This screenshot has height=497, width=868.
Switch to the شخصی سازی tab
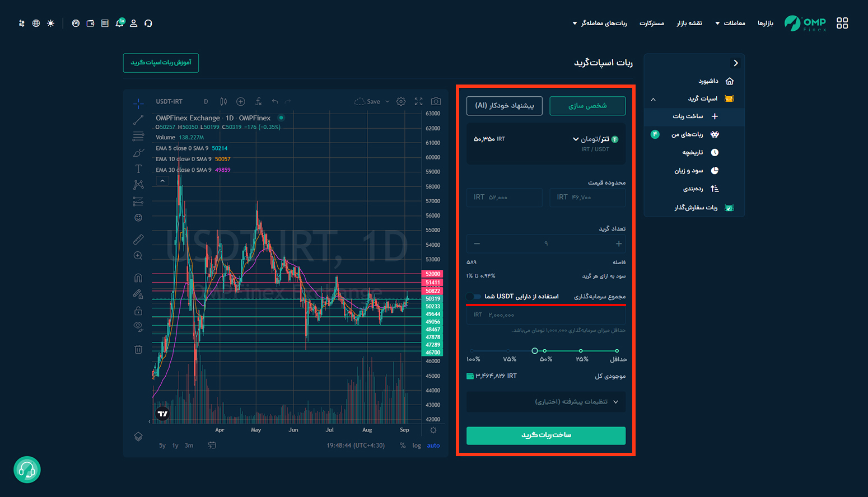click(587, 106)
